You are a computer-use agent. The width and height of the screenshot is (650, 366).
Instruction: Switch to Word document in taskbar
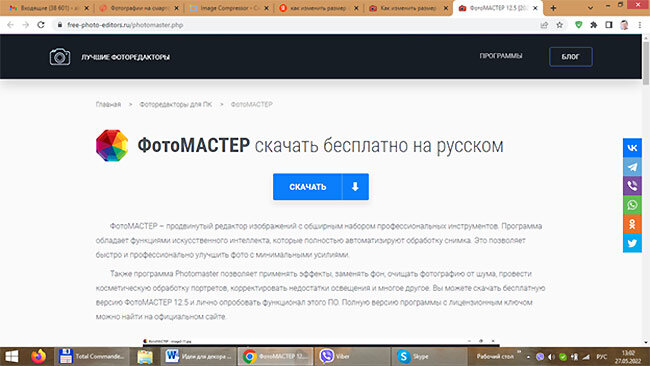point(199,356)
